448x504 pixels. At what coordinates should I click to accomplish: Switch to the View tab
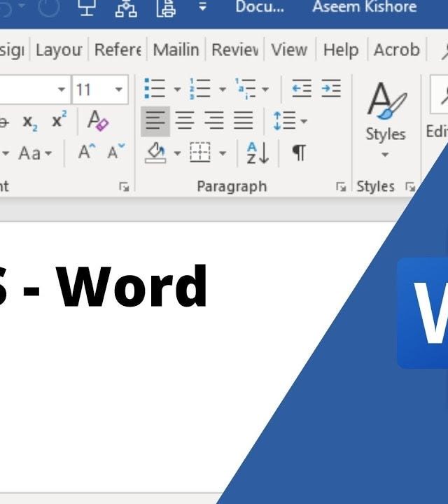[290, 50]
